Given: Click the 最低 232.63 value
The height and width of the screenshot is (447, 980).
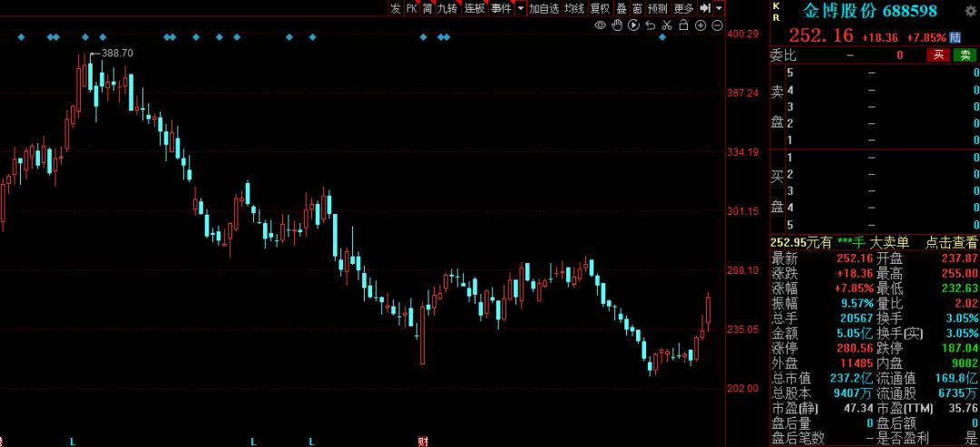Looking at the screenshot, I should point(959,288).
